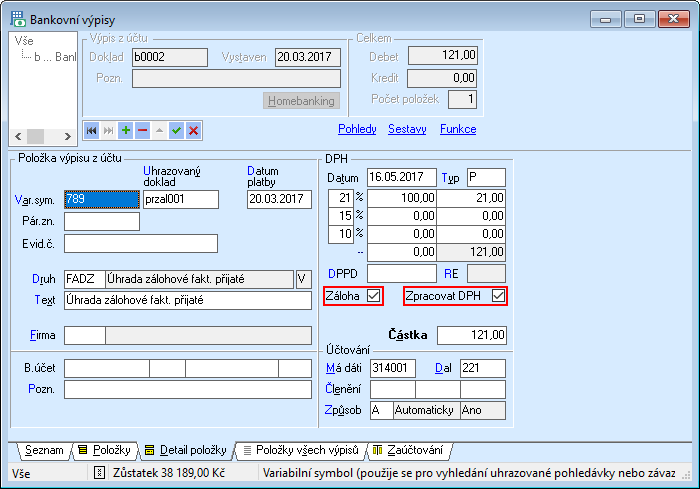Switch to the Zaúčtování tab
700x489 pixels.
[409, 450]
